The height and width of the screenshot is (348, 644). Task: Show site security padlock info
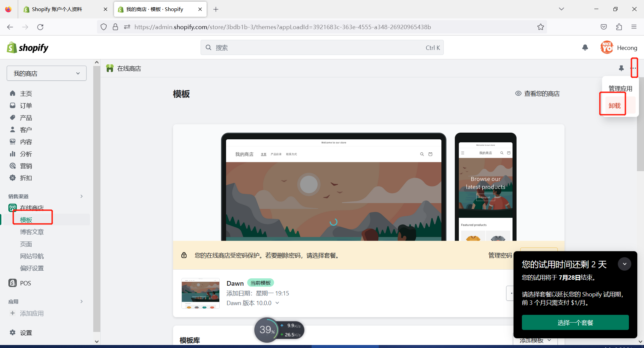[x=115, y=27]
